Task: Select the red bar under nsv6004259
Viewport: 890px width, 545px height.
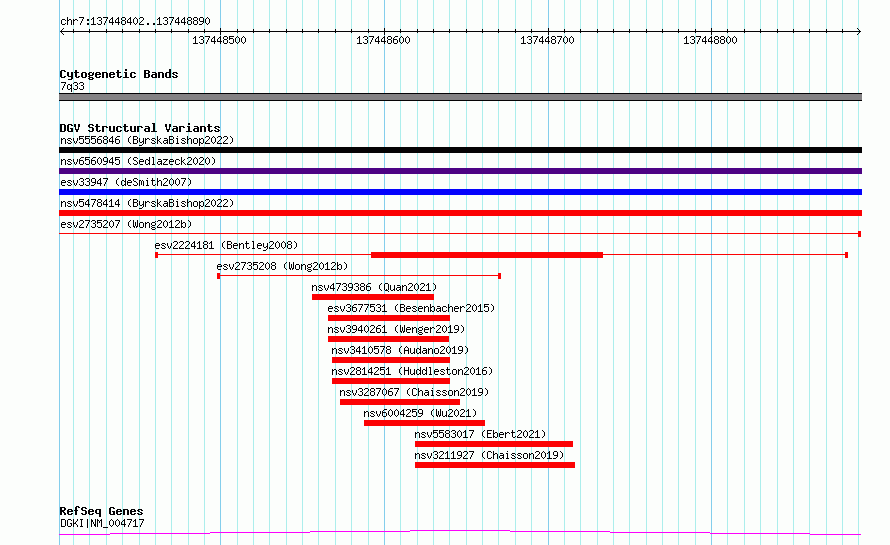Action: [x=425, y=423]
